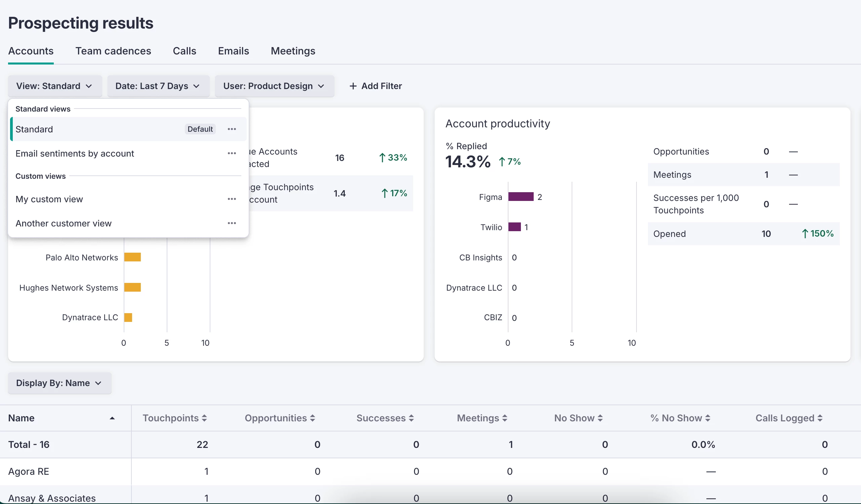This screenshot has height=504, width=861.
Task: Go to the Meetings tab
Action: (x=293, y=51)
